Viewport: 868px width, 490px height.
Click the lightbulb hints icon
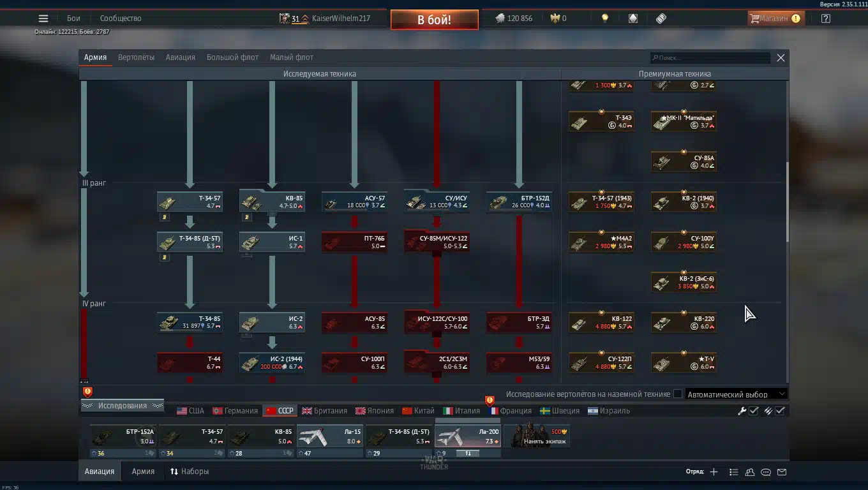[604, 19]
